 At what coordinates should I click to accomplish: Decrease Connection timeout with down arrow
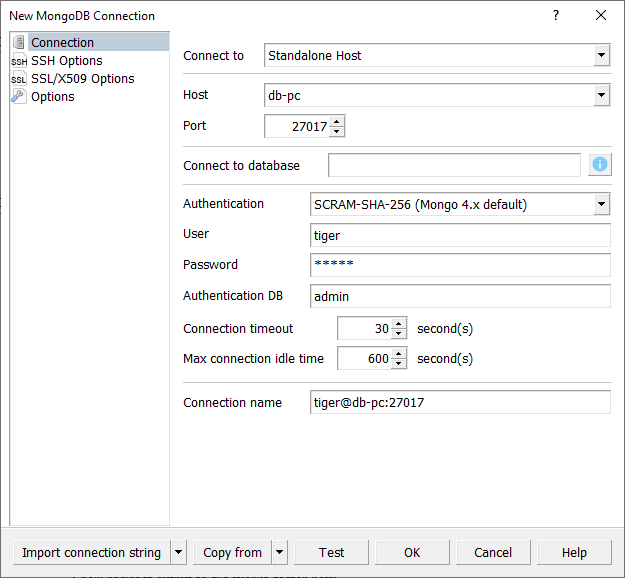[399, 334]
